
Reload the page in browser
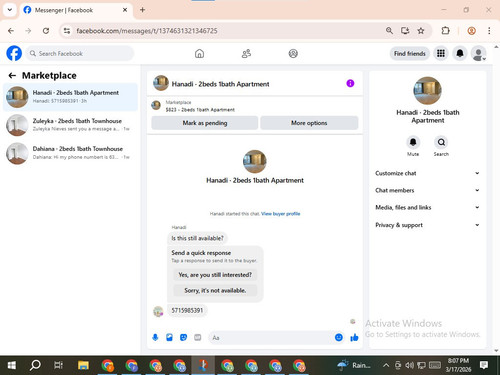[46, 31]
